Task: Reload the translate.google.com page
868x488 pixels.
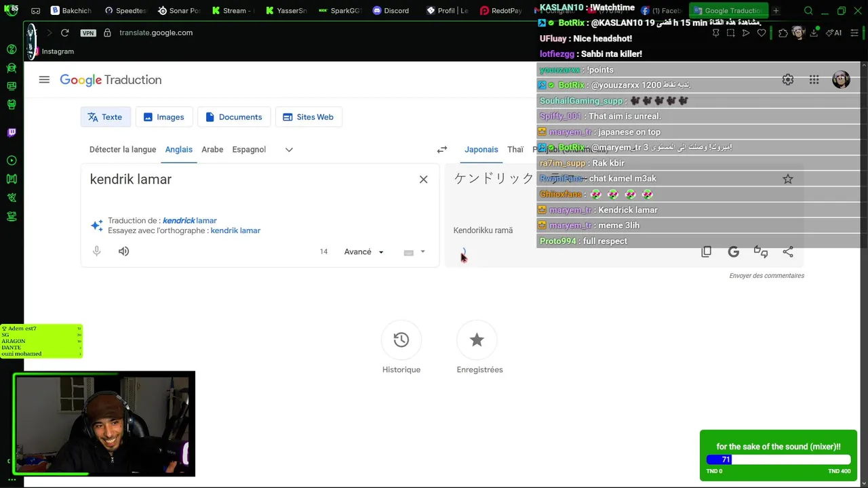Action: 64,33
